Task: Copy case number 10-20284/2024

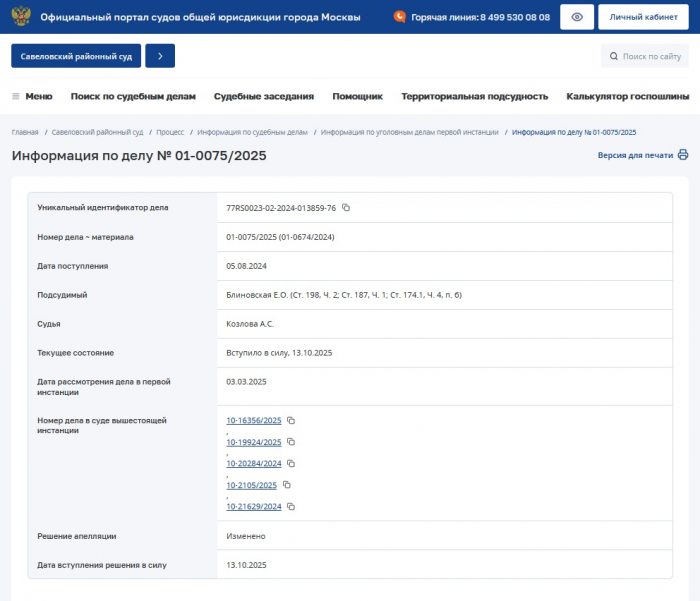Action: 291,463
